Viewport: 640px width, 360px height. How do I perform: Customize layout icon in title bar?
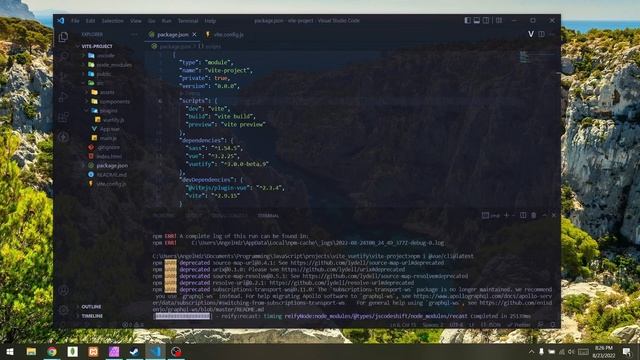point(499,20)
